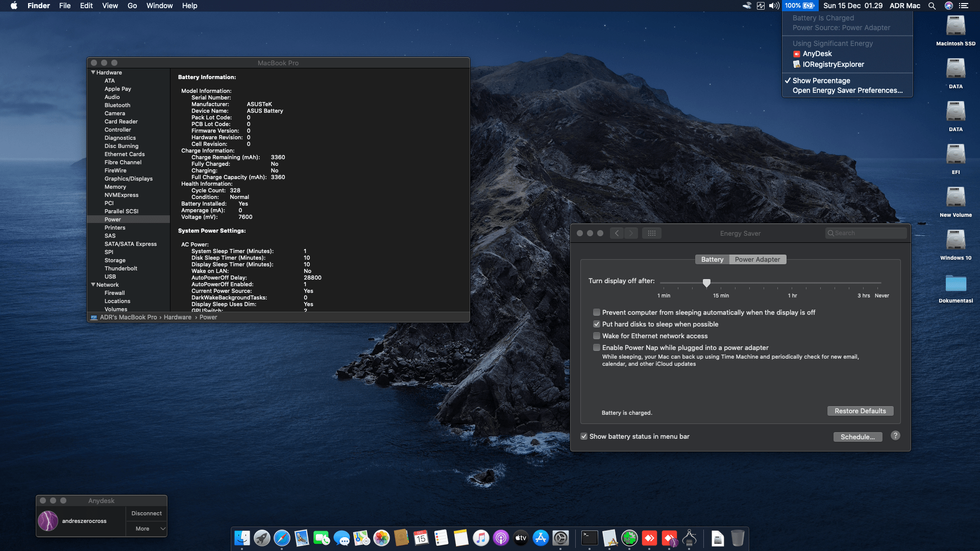Open the Trash in the Dock
The image size is (980, 551).
coord(738,538)
